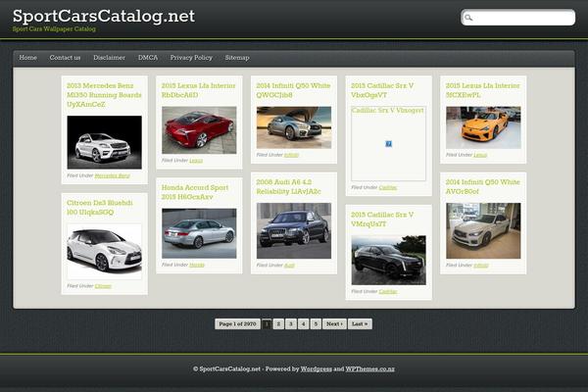Open 2015 Lexus Lfa Interior RbDbcA8D post
The height and width of the screenshot is (392, 588).
coord(198,90)
